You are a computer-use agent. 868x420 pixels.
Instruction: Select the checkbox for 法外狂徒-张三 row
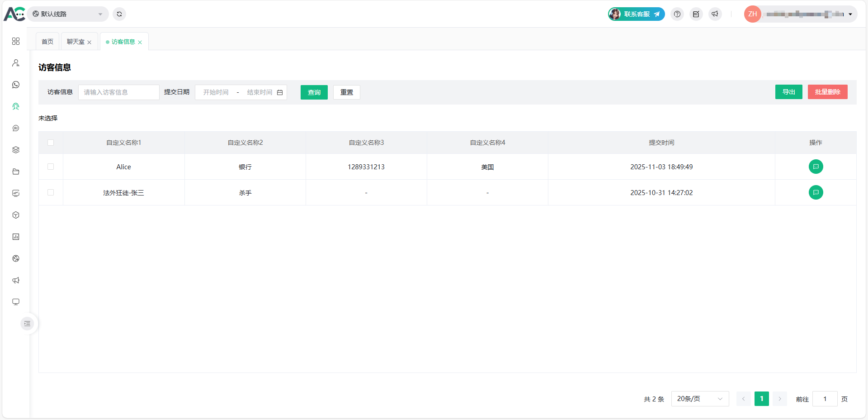point(51,192)
